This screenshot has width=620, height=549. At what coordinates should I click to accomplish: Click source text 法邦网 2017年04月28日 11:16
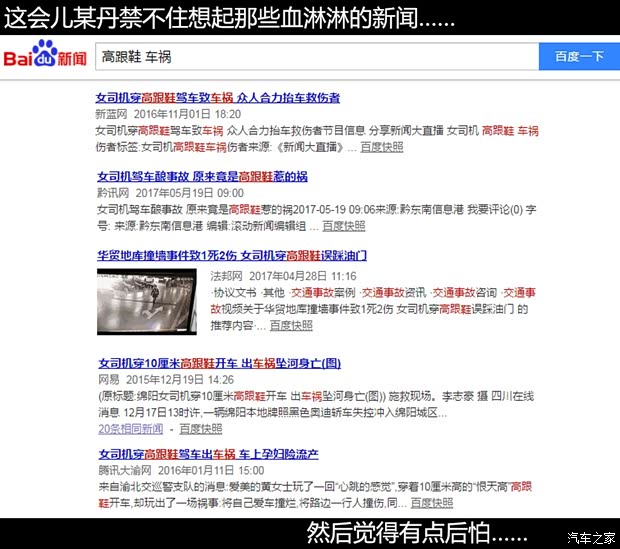tap(283, 276)
